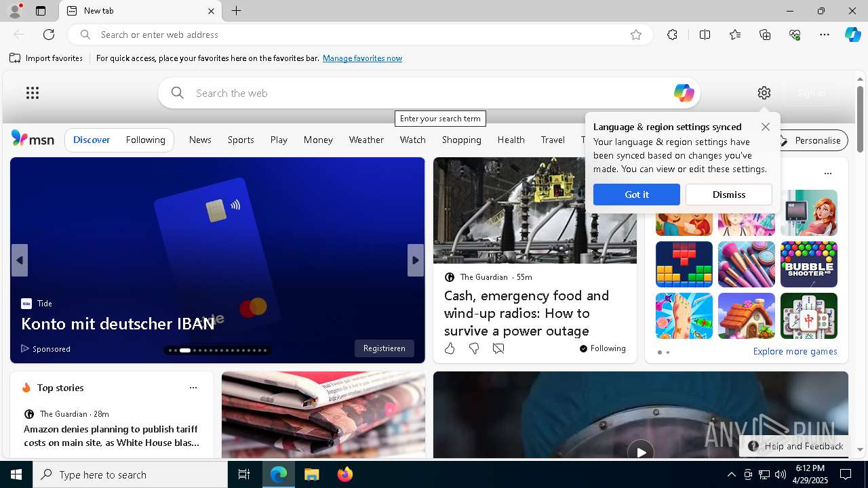The width and height of the screenshot is (868, 488).
Task: Open the Travel menu item
Action: click(x=553, y=140)
